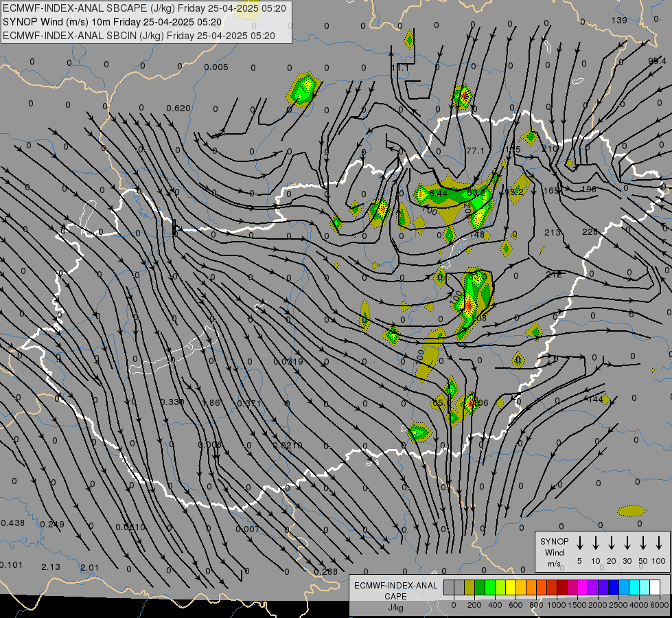Viewport: 672px width, 618px height.
Task: Click the 226 value on the map
Action: (590, 232)
